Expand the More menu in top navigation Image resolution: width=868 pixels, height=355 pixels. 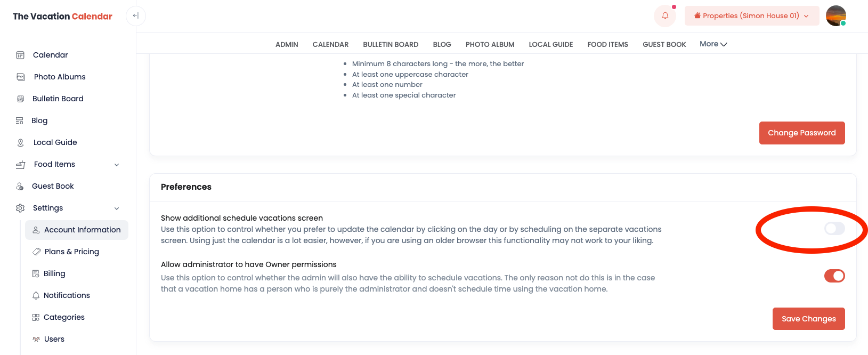[713, 44]
